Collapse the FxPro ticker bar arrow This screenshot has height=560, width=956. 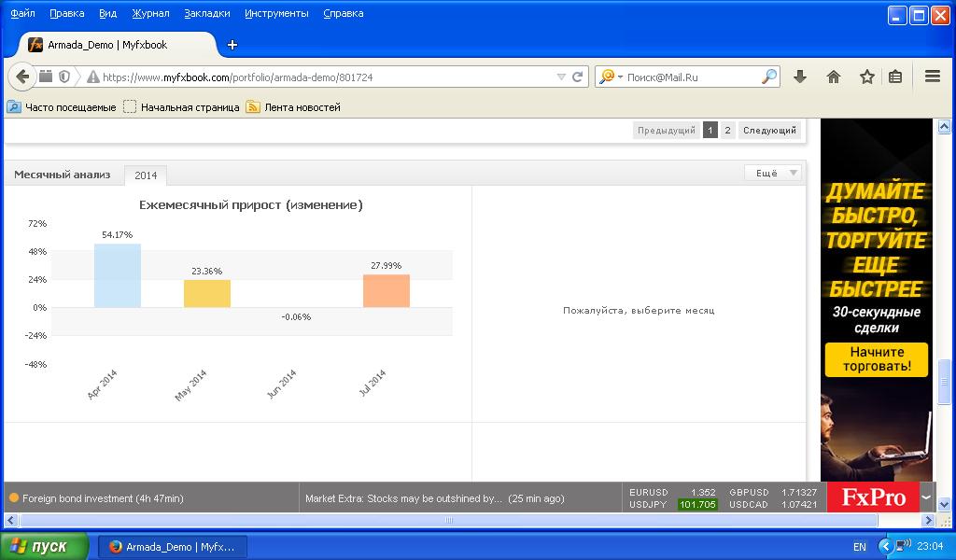click(x=926, y=497)
